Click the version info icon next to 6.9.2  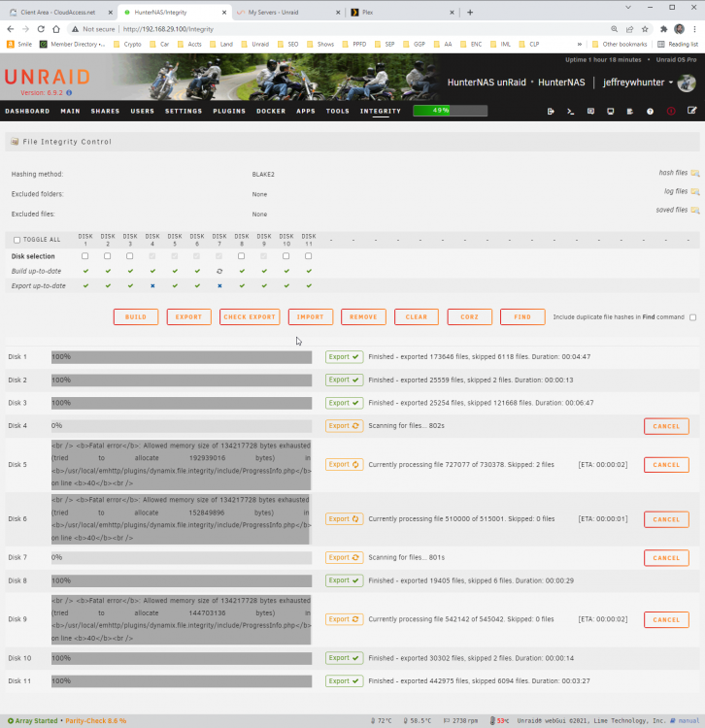(x=69, y=93)
